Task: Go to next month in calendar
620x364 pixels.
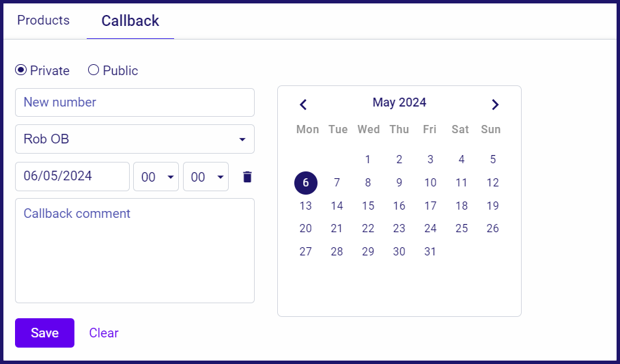Action: [495, 104]
